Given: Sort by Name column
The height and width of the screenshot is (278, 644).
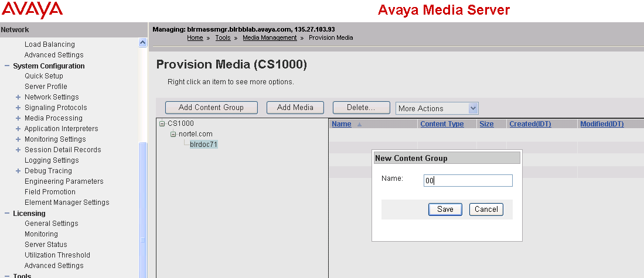Looking at the screenshot, I should click(x=341, y=124).
